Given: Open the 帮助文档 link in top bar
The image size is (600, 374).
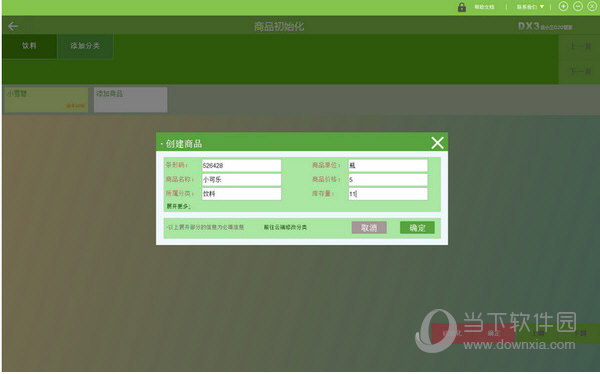Looking at the screenshot, I should 484,7.
